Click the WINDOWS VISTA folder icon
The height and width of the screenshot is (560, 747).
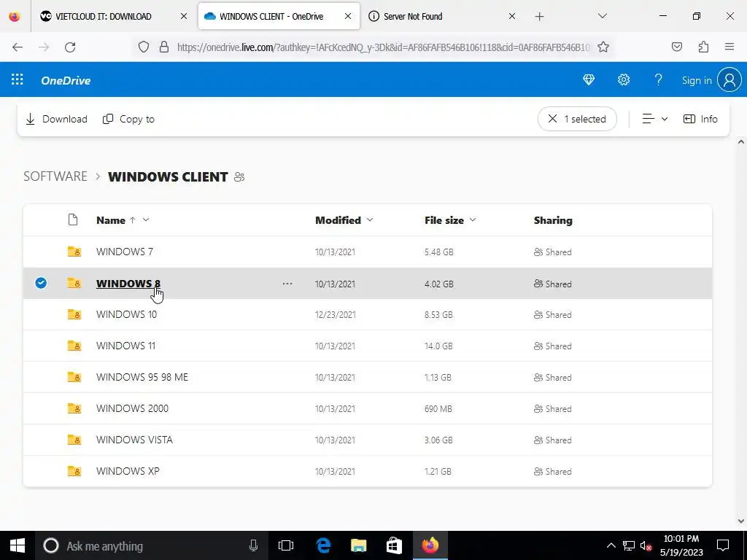[74, 440]
